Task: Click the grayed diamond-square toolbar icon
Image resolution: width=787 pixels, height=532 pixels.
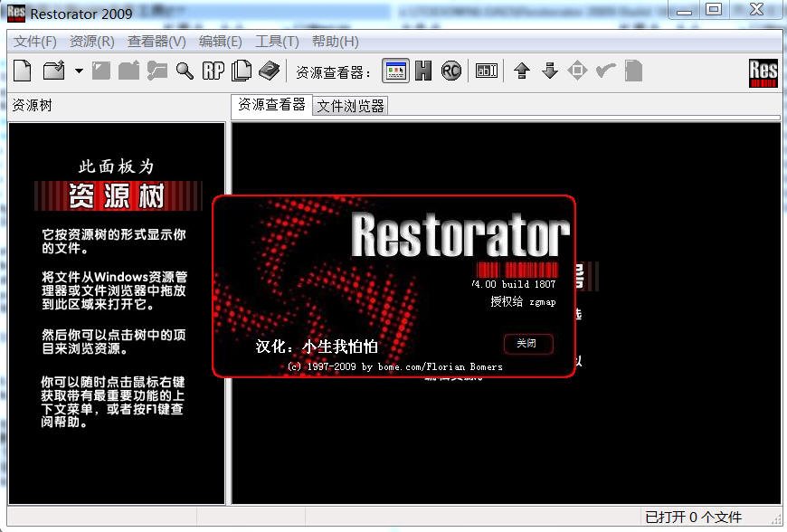Action: (x=577, y=71)
